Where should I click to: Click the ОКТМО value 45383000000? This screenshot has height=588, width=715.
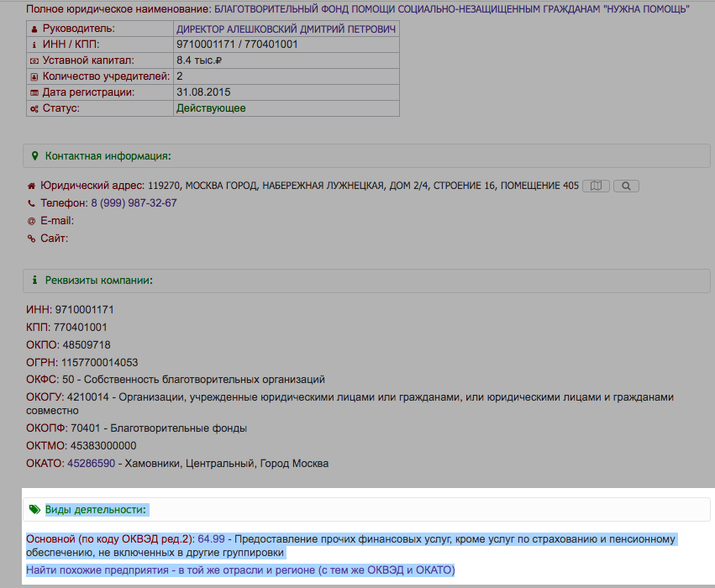pos(103,446)
